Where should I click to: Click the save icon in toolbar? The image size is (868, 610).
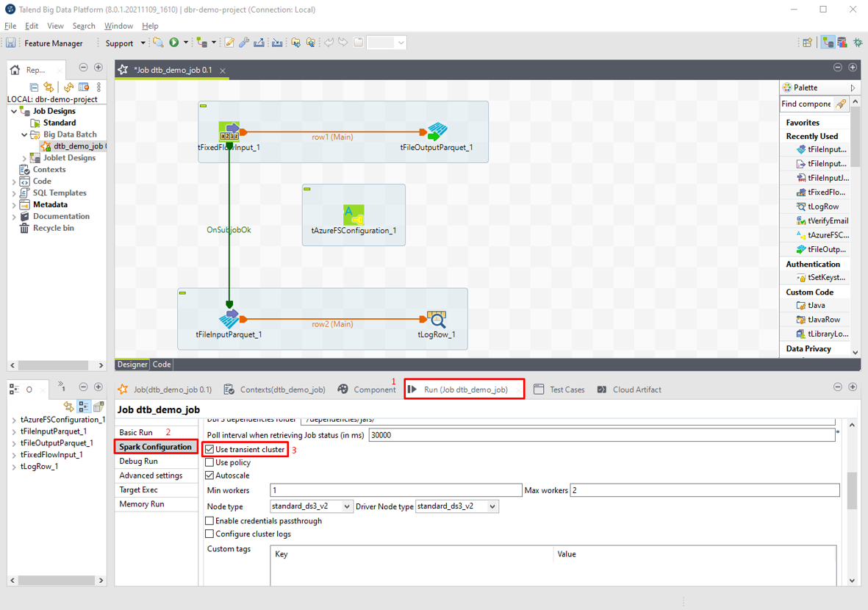click(x=11, y=43)
